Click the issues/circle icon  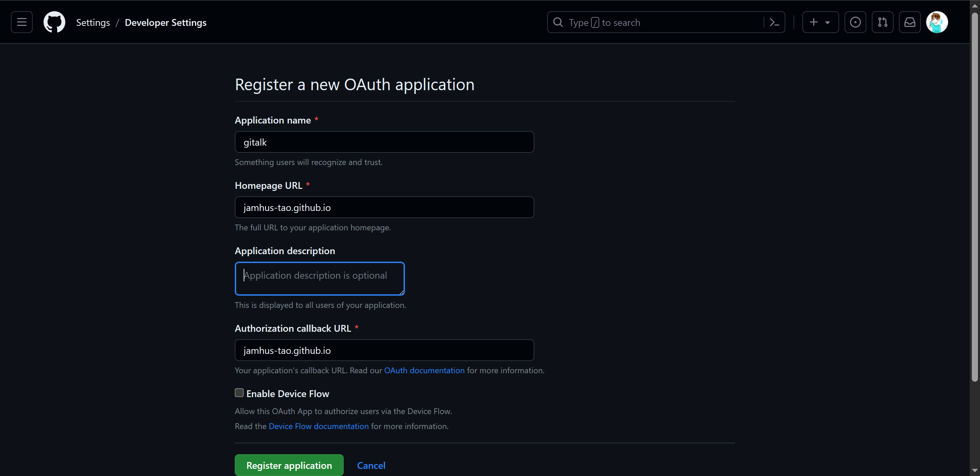pos(855,22)
